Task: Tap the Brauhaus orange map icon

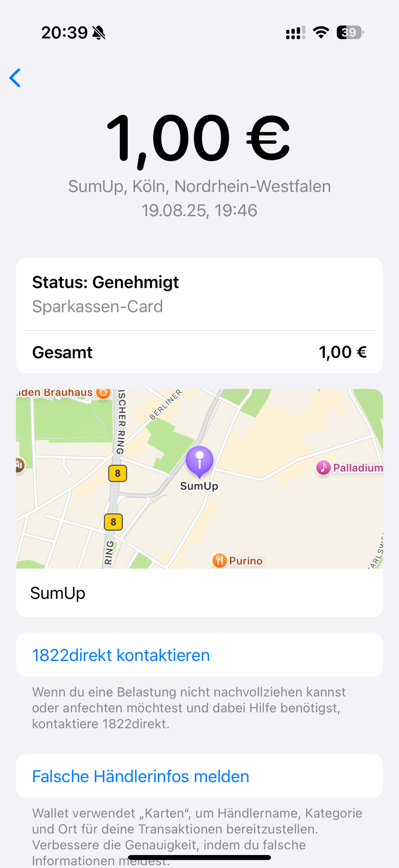Action: coord(103,392)
